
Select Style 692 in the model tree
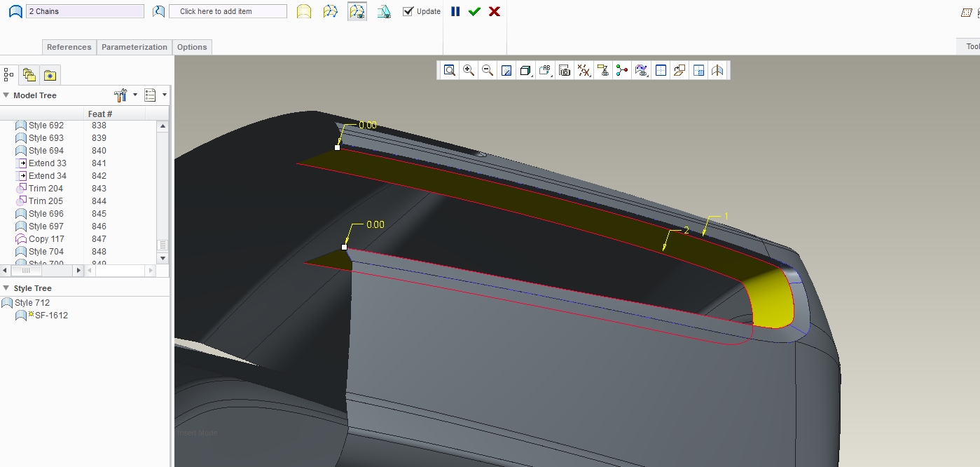coord(46,126)
